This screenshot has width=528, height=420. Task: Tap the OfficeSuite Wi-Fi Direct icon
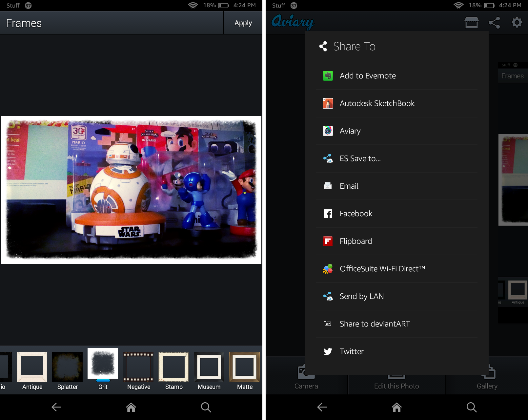coord(328,269)
